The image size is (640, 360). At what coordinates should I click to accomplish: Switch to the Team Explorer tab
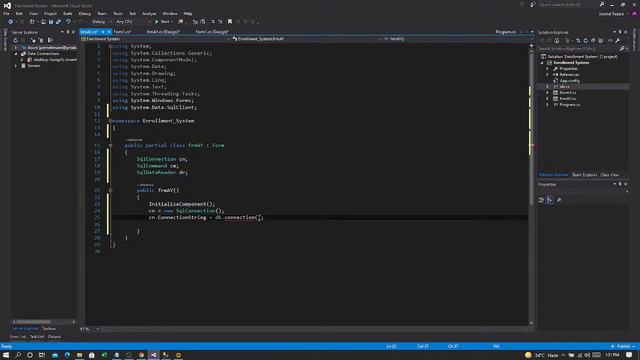(x=584, y=175)
